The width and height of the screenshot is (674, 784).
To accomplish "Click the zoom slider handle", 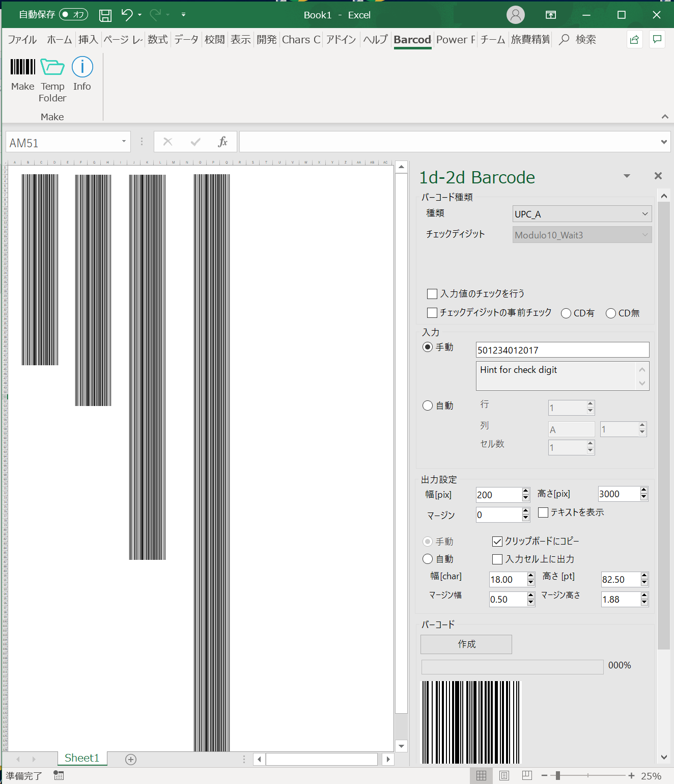I will point(558,775).
